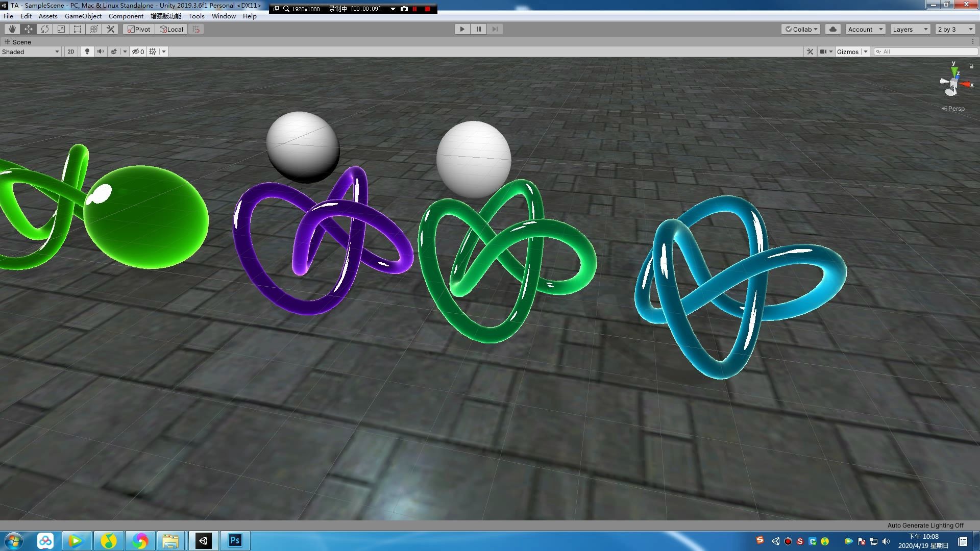This screenshot has height=551, width=980.
Task: Select the Scale tool
Action: (61, 29)
